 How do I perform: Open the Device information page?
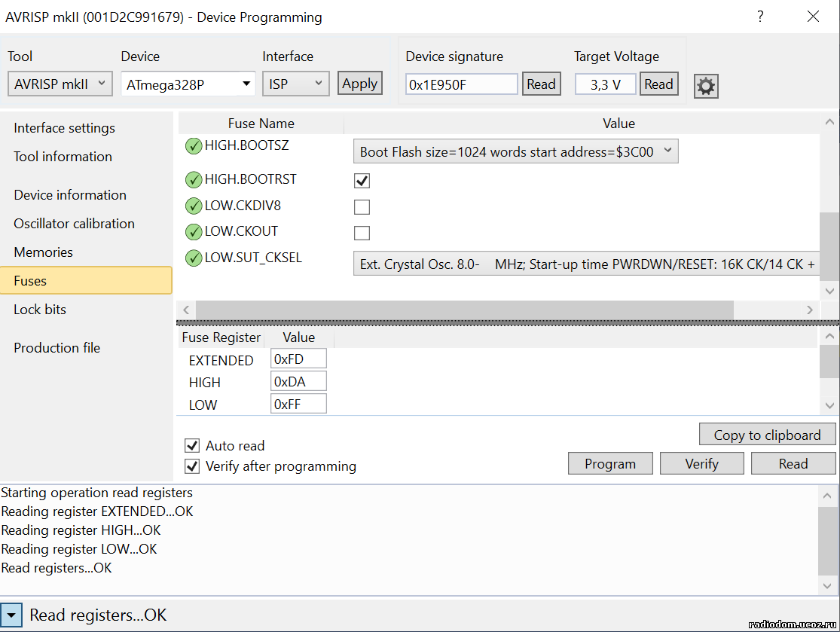point(70,195)
